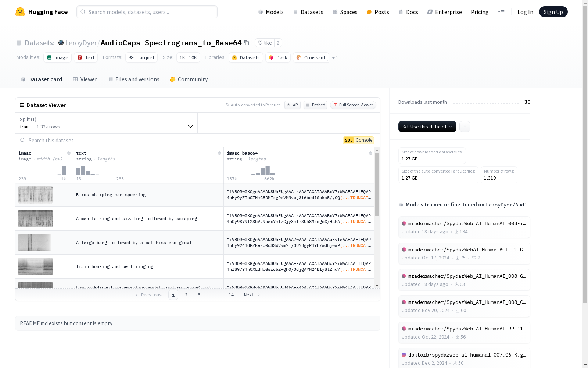
Task: Click the parquet format tag
Action: tap(141, 57)
